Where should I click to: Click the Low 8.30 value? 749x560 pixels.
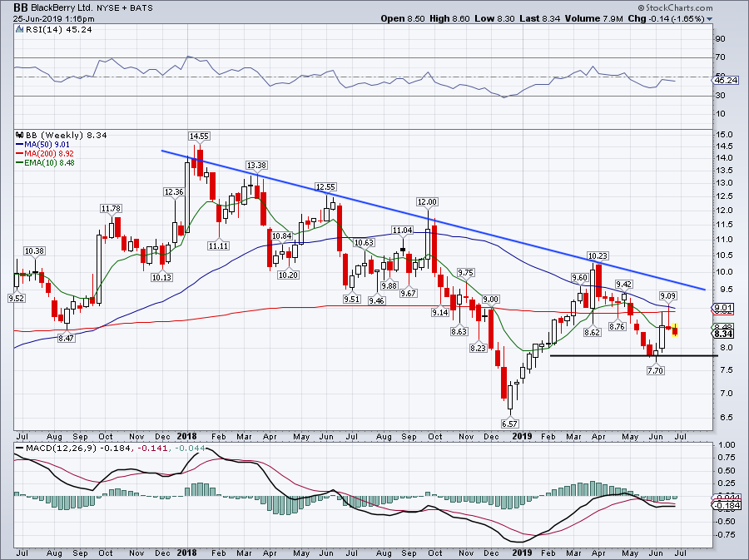pyautogui.click(x=495, y=18)
